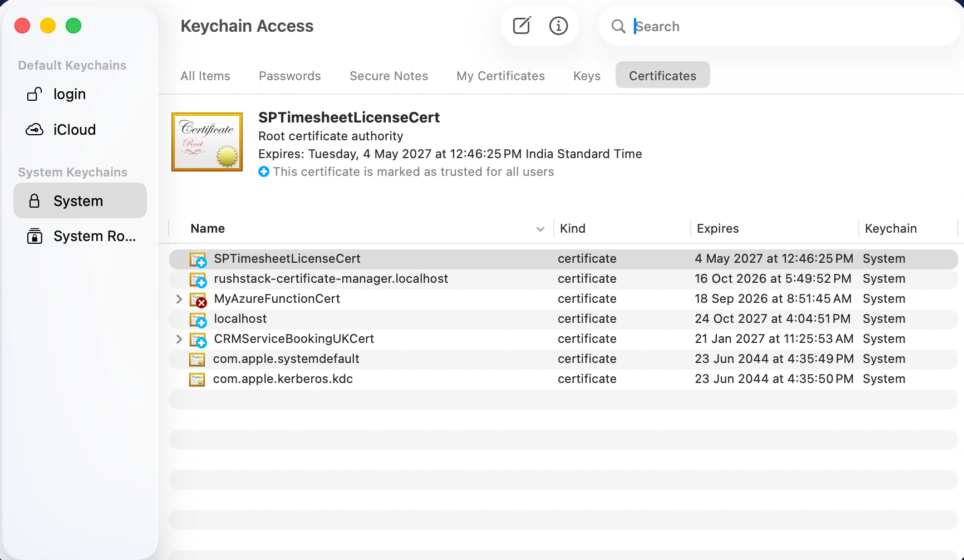The height and width of the screenshot is (560, 964).
Task: Open the Secure Notes tab
Action: tap(389, 76)
